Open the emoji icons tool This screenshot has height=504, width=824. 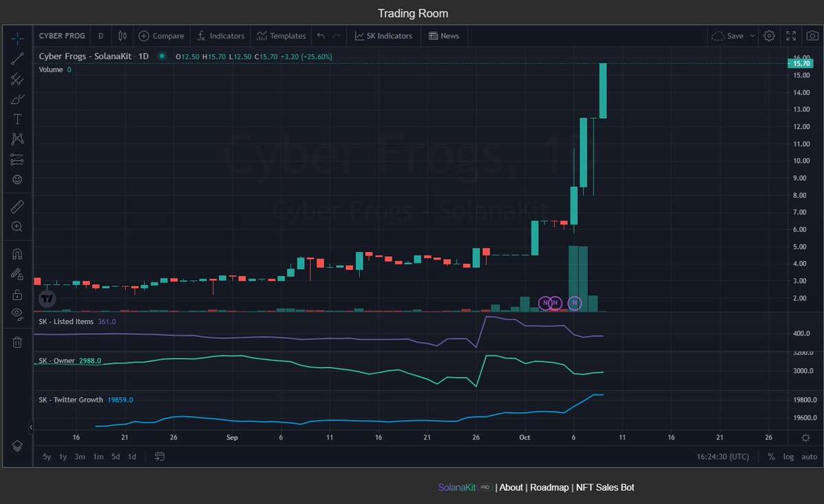tap(17, 179)
